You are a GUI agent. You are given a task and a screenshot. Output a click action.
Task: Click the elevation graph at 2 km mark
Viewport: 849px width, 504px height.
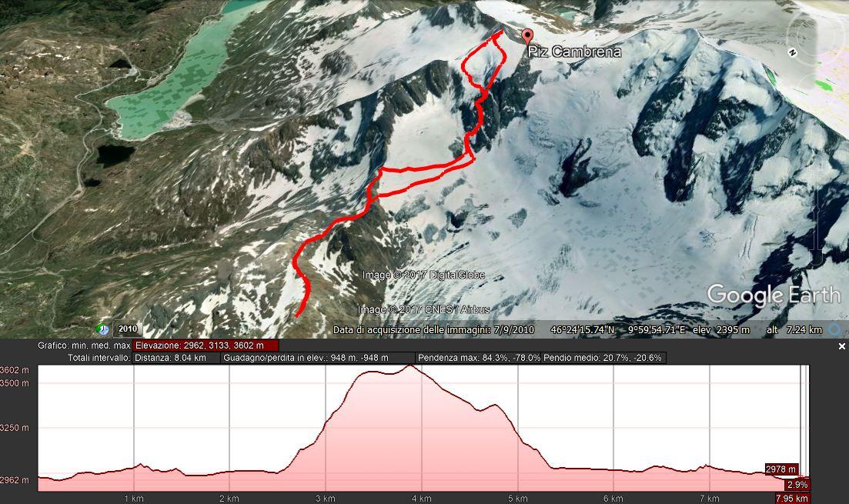(229, 428)
